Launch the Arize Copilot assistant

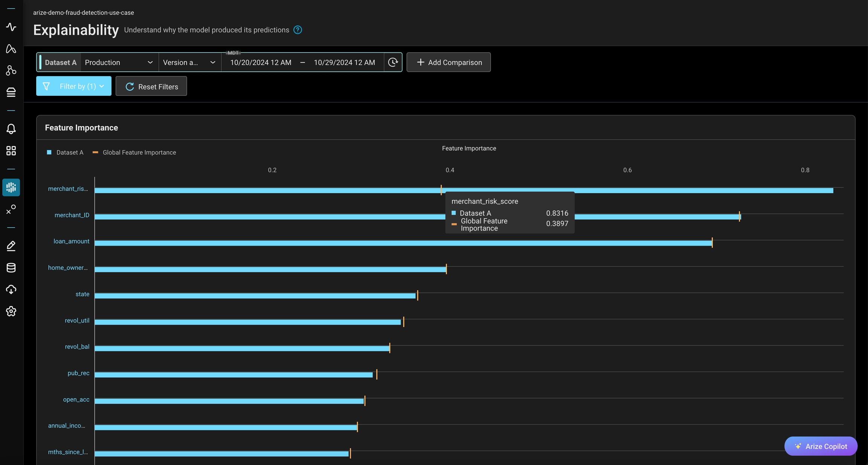tap(821, 446)
